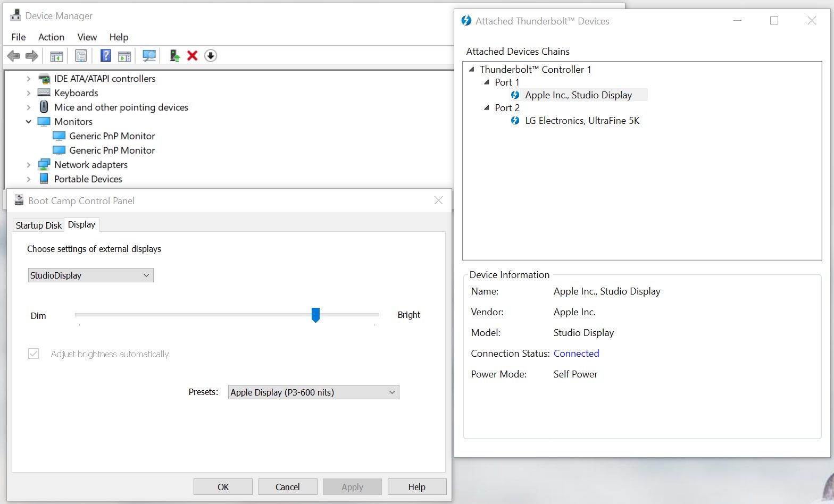Click Scan for hardware changes icon

pos(149,56)
